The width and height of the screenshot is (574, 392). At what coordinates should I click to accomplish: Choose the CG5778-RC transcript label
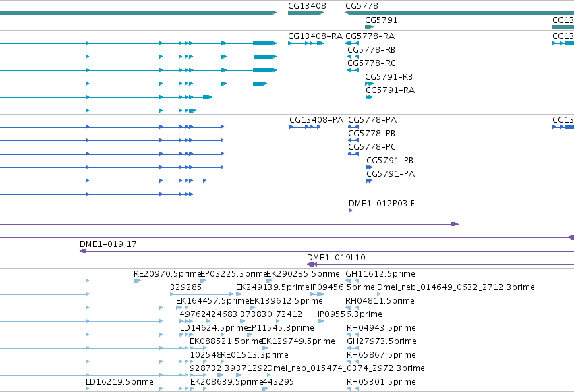click(372, 63)
